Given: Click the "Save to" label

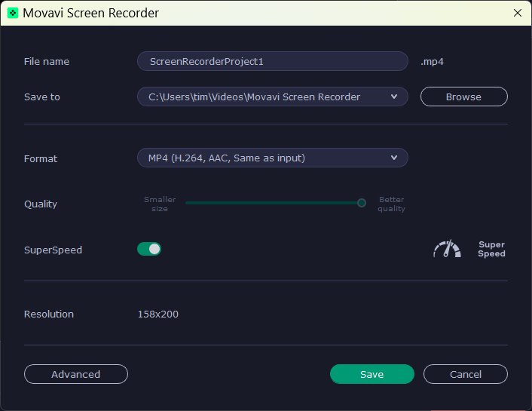Looking at the screenshot, I should tap(42, 97).
